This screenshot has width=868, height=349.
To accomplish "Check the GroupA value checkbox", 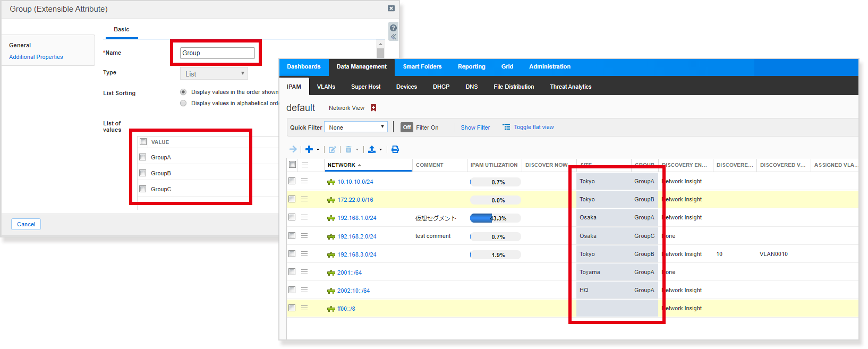I will pos(143,157).
